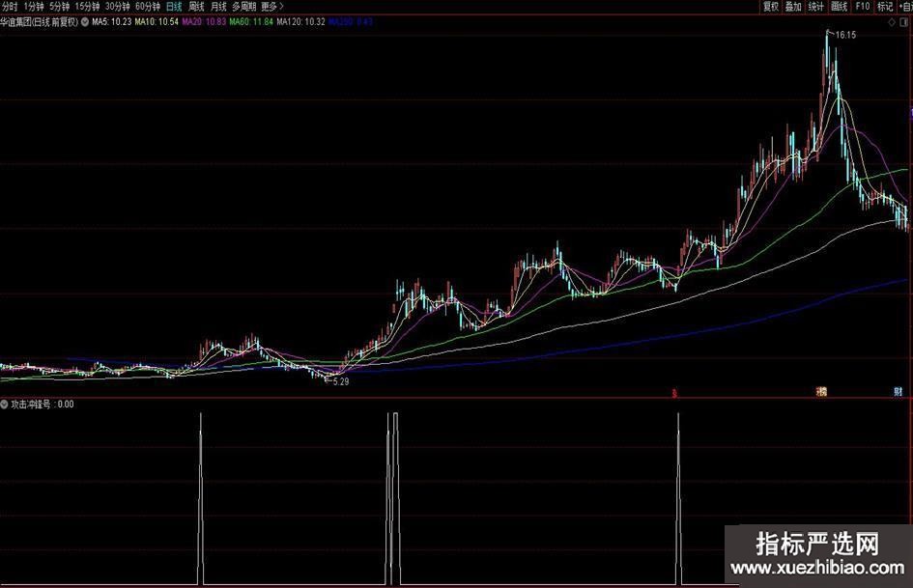The image size is (913, 588).
Task: Switch to the 分时 intraday chart tab
Action: [10, 7]
